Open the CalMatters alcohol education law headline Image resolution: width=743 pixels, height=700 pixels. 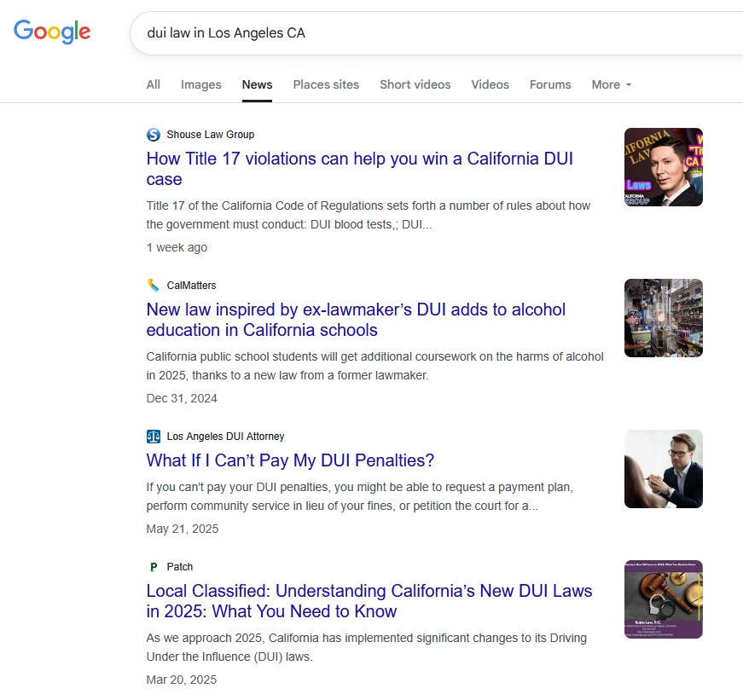[x=356, y=320]
